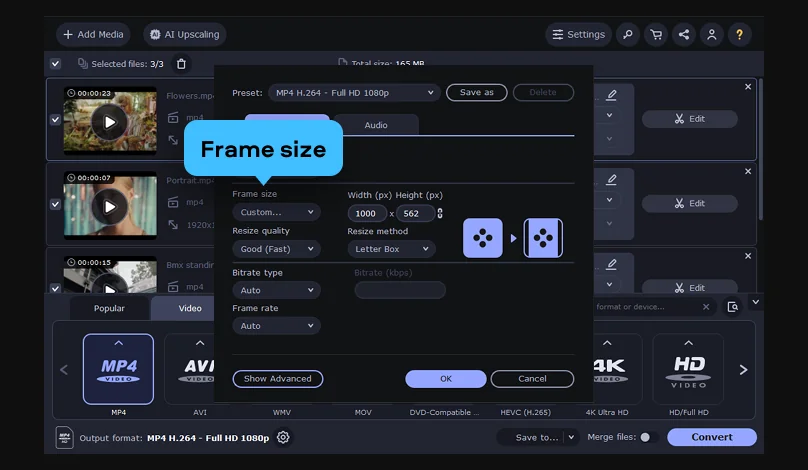
Task: Click the Height field showing 562
Action: coord(415,213)
